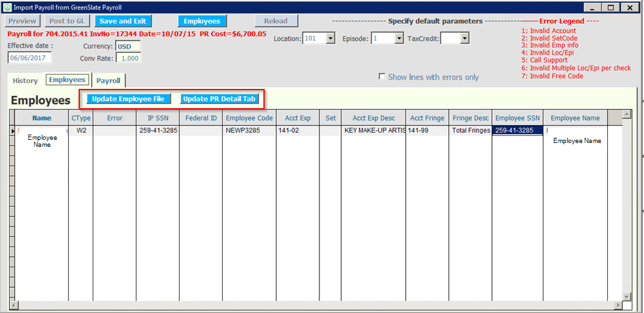
Task: Select the KEY MAKE-UP ARTIS description cell
Action: point(374,131)
